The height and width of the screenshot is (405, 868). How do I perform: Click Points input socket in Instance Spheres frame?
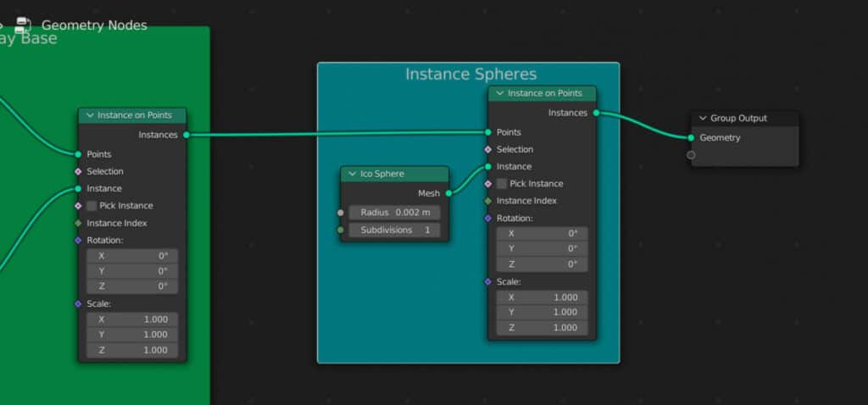coord(487,132)
